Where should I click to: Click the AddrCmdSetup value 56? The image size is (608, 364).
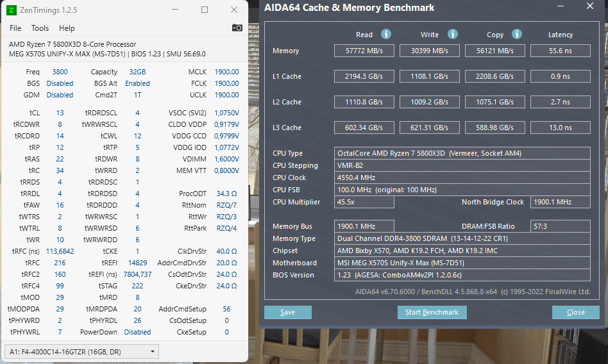226,309
